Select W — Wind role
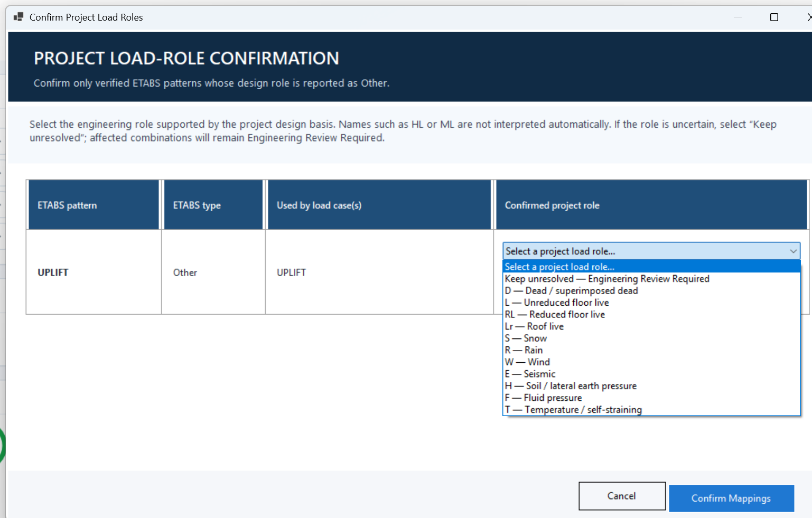Viewport: 812px width, 518px height. coord(651,362)
